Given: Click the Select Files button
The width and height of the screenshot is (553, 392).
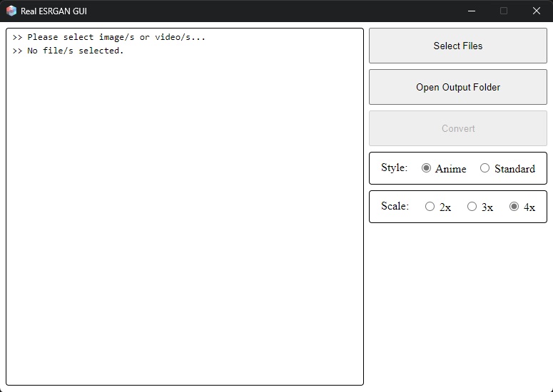Looking at the screenshot, I should tap(458, 46).
